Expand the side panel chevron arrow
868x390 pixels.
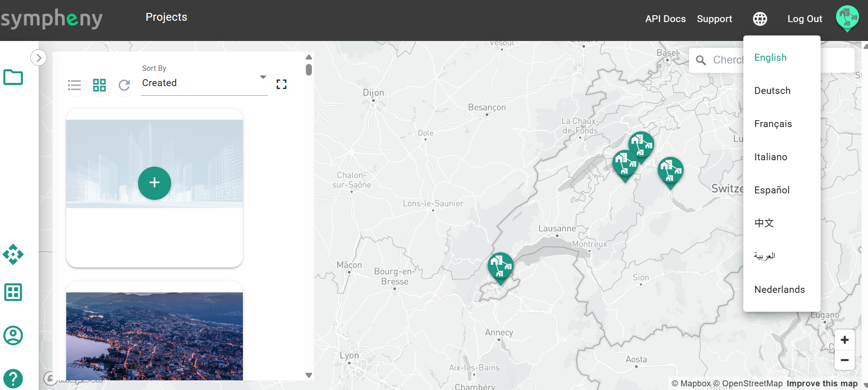pyautogui.click(x=39, y=58)
